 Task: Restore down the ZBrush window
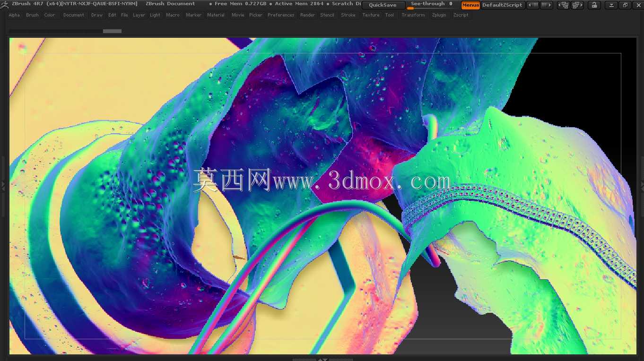click(x=625, y=5)
